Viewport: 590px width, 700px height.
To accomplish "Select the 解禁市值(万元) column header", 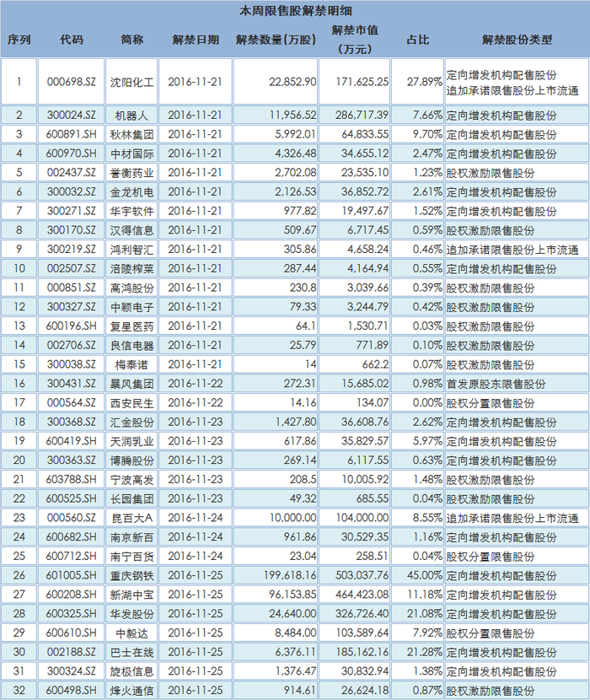I will (355, 40).
